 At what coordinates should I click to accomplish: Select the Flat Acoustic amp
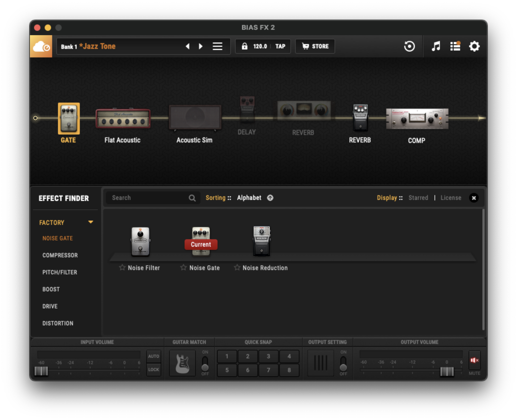[123, 118]
